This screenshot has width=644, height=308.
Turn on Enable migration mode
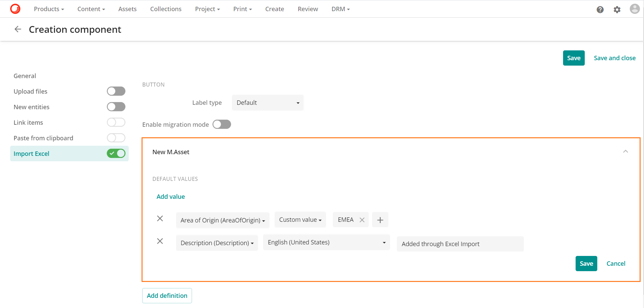pyautogui.click(x=222, y=124)
